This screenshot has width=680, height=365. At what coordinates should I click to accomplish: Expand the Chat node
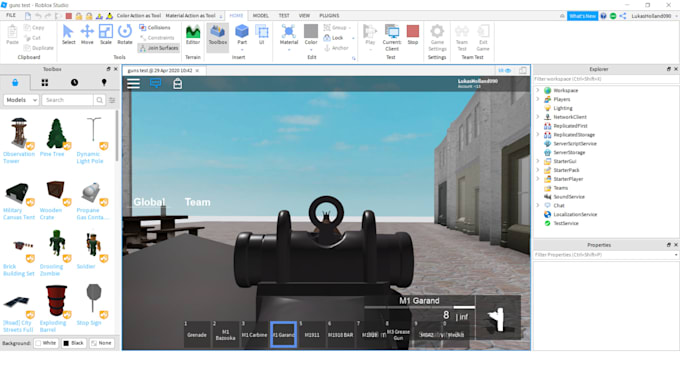pyautogui.click(x=538, y=205)
